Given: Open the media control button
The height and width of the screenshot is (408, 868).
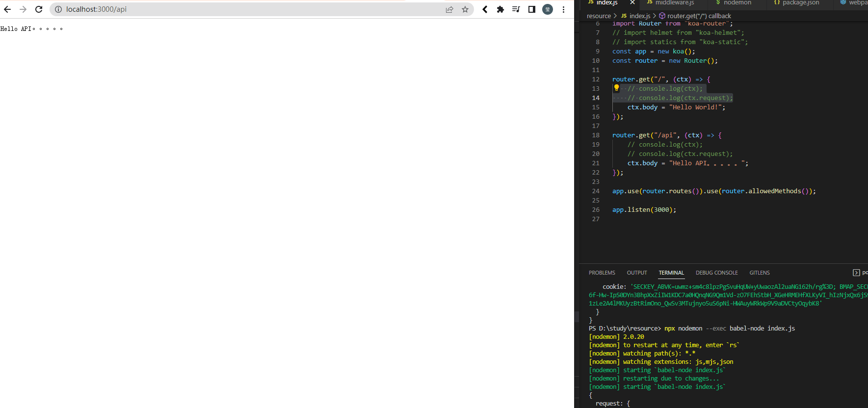Looking at the screenshot, I should [516, 9].
